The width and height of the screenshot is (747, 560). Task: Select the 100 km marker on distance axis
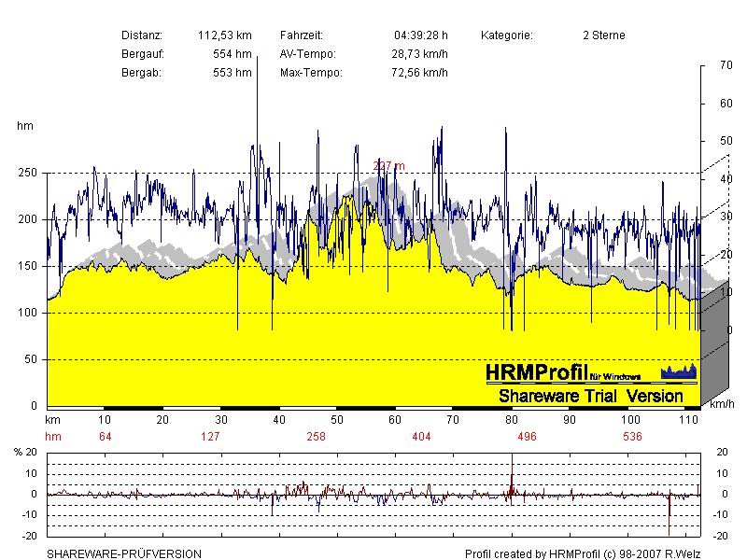(631, 421)
